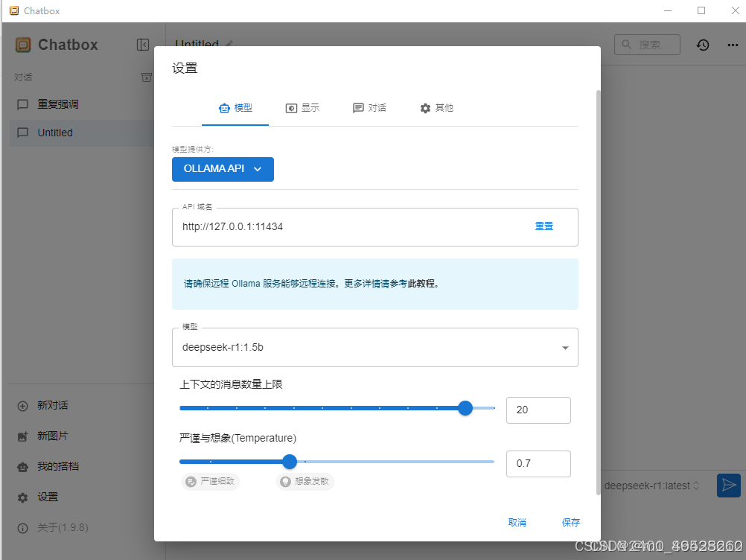Viewport: 746px width, 560px height.
Task: Switch to the 显示 tab
Action: [302, 108]
